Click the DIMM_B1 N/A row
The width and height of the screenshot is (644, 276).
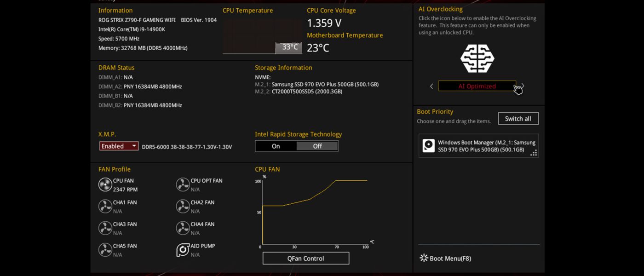click(115, 96)
